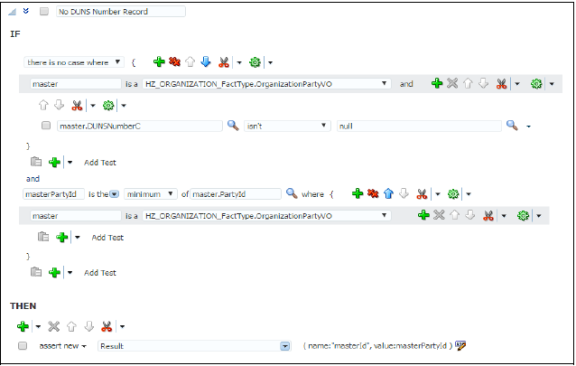
Task: Click the last Add Test link above THEN
Action: coord(100,273)
